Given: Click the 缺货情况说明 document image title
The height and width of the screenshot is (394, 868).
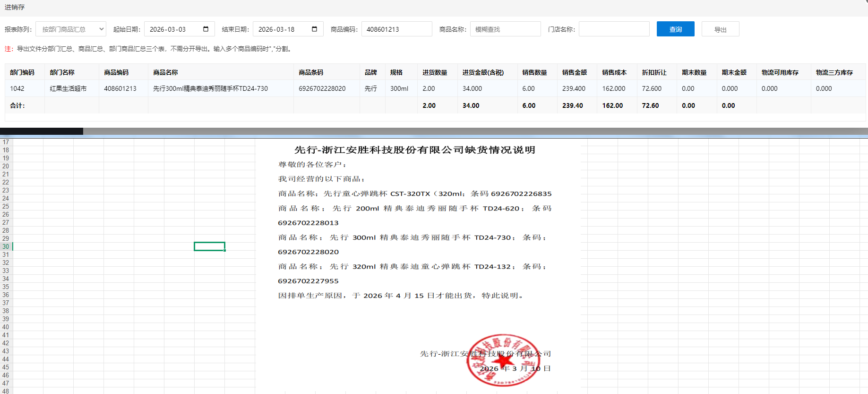Looking at the screenshot, I should pos(414,150).
